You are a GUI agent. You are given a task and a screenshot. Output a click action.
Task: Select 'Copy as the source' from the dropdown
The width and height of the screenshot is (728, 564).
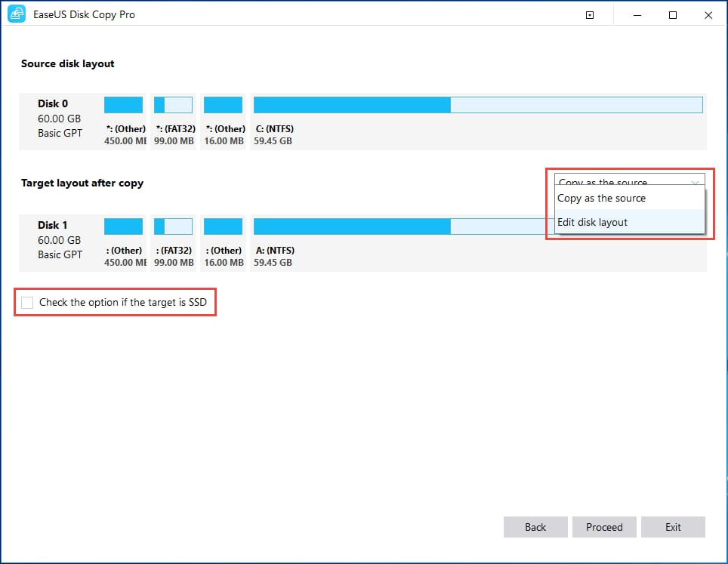coord(600,198)
